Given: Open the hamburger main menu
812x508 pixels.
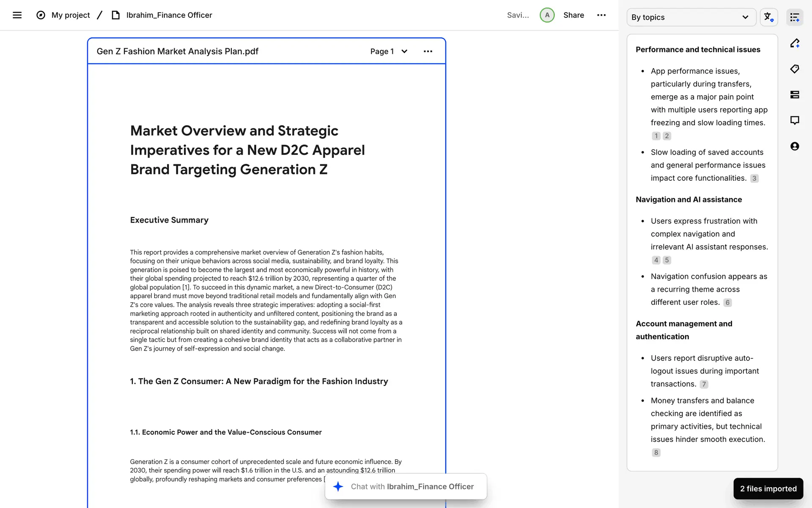Looking at the screenshot, I should (x=17, y=15).
